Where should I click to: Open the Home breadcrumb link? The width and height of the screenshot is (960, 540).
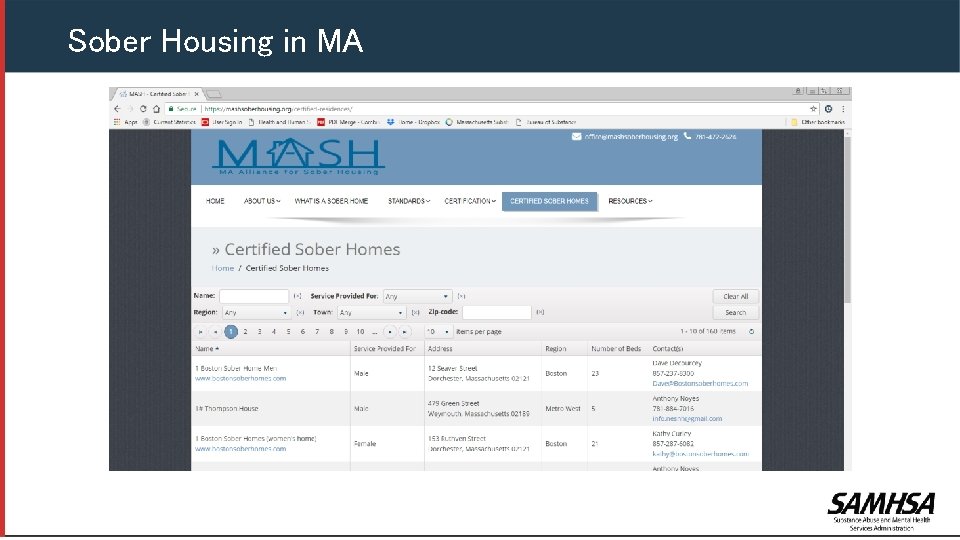tap(223, 268)
